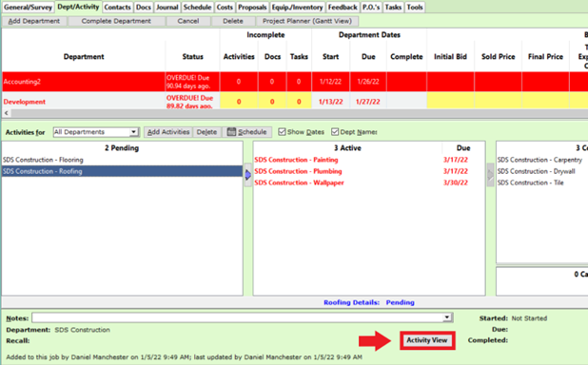Viewport: 588px width, 365px height.
Task: Expand the Notes dropdown arrow
Action: pyautogui.click(x=447, y=317)
